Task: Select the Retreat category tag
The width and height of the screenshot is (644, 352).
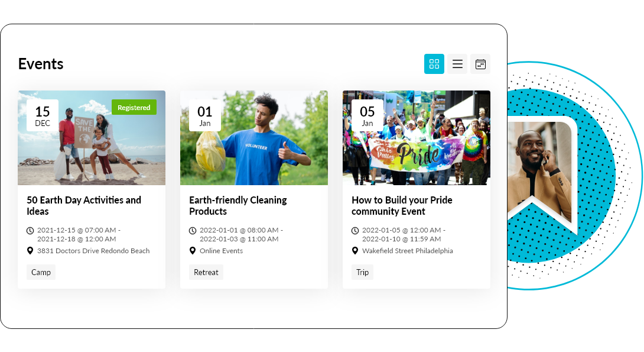Action: (206, 272)
